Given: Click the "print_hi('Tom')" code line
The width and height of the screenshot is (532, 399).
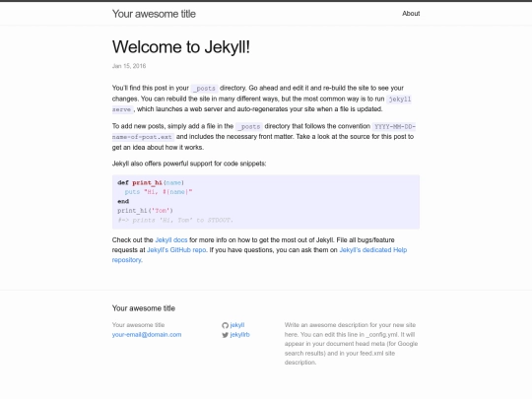Looking at the screenshot, I should tap(145, 211).
